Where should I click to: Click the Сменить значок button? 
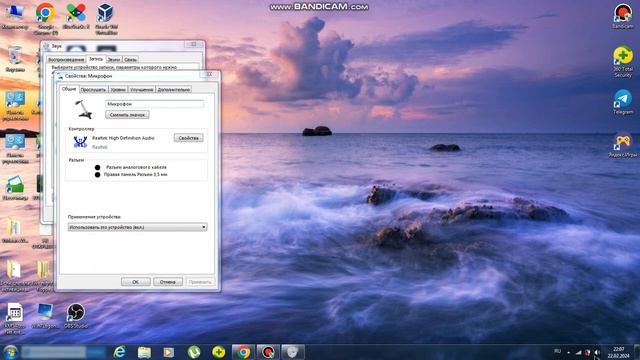[x=127, y=115]
